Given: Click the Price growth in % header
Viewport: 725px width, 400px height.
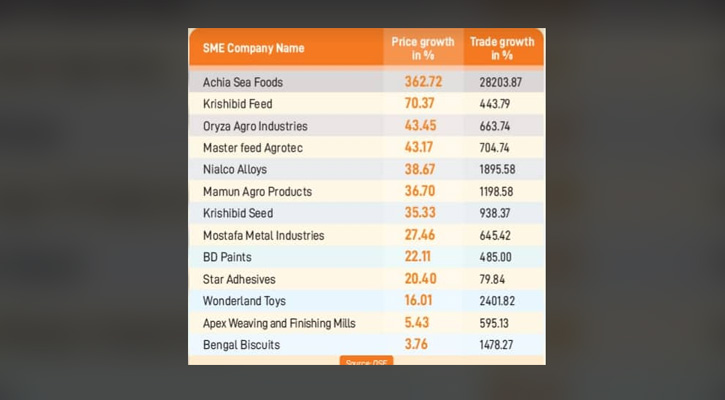Looking at the screenshot, I should pyautogui.click(x=425, y=48).
